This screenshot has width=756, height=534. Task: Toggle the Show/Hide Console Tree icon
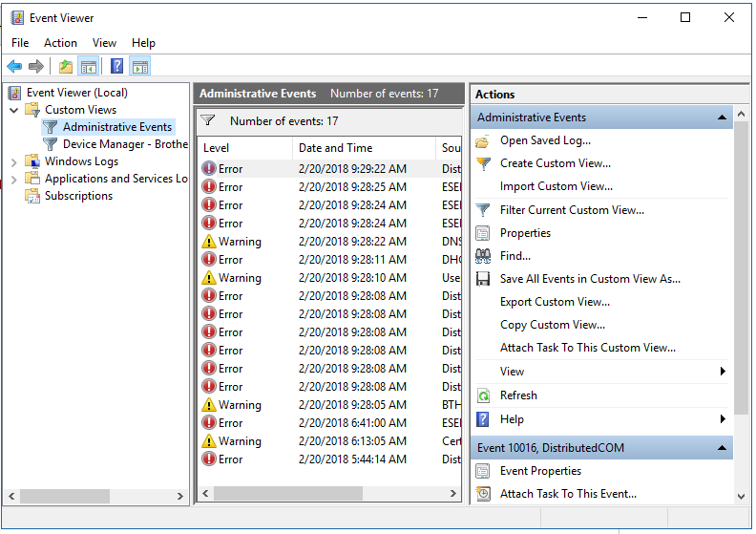pos(89,67)
